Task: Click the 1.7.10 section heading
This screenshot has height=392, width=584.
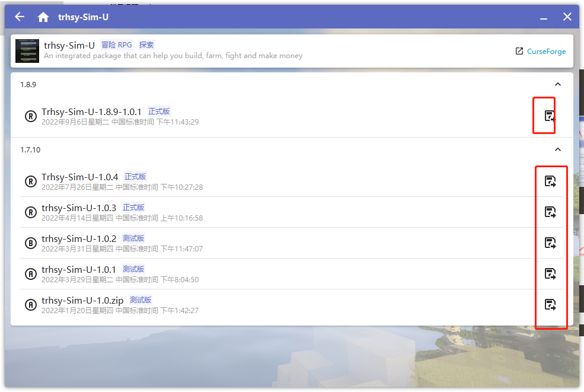Action: click(x=30, y=150)
